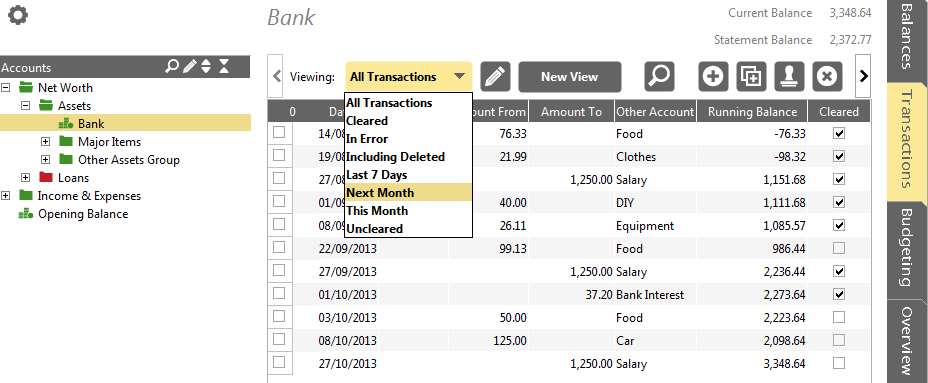
Task: Expand the Loans group in accounts tree
Action: coord(25,178)
